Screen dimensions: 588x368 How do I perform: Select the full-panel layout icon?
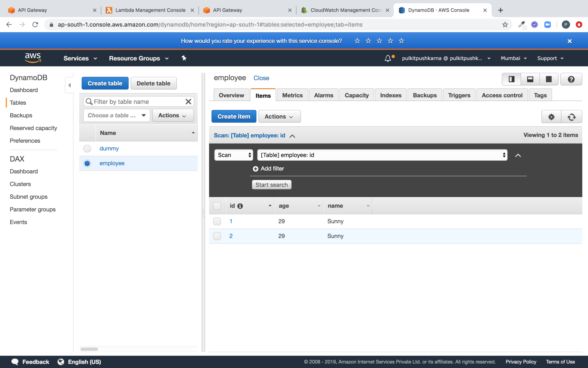pyautogui.click(x=549, y=79)
